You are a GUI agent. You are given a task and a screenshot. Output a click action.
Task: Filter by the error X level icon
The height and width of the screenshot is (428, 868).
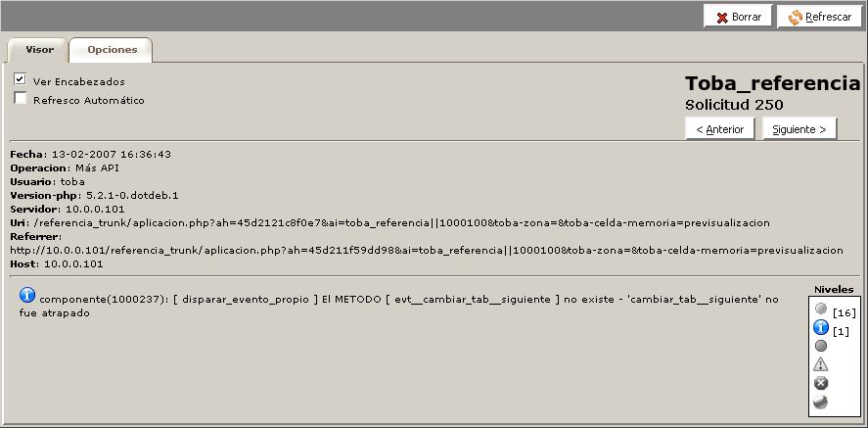click(x=821, y=383)
